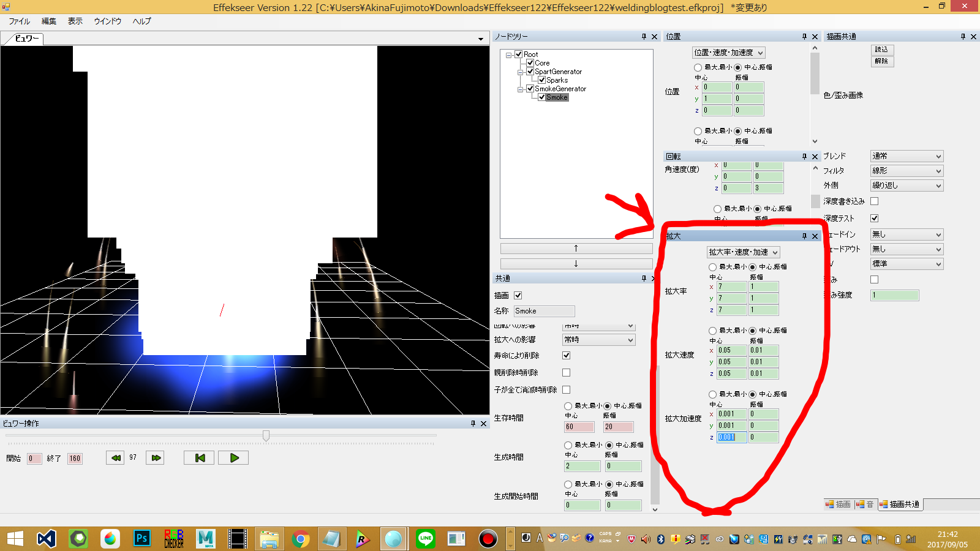Screen dimensions: 980x551
Task: Click the speaker volume tray icon
Action: tap(646, 539)
